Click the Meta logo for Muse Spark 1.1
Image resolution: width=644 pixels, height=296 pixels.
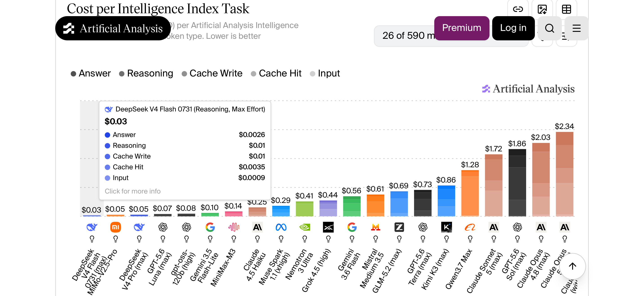tap(281, 227)
